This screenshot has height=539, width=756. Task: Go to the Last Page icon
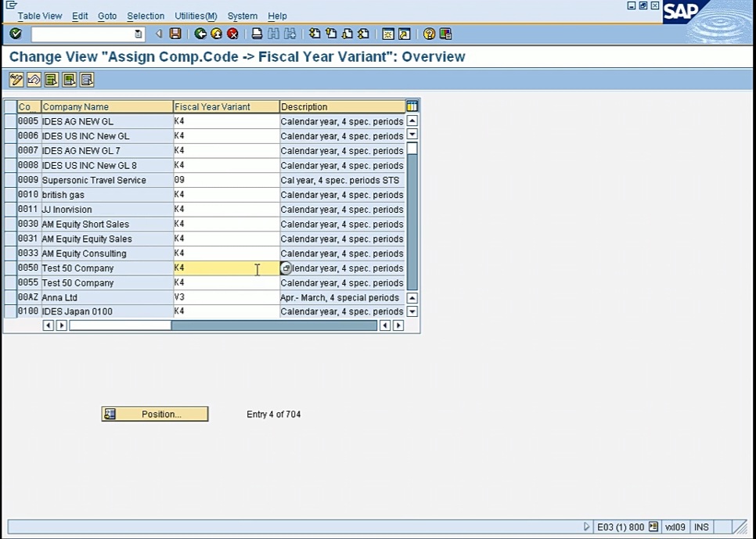[x=364, y=34]
